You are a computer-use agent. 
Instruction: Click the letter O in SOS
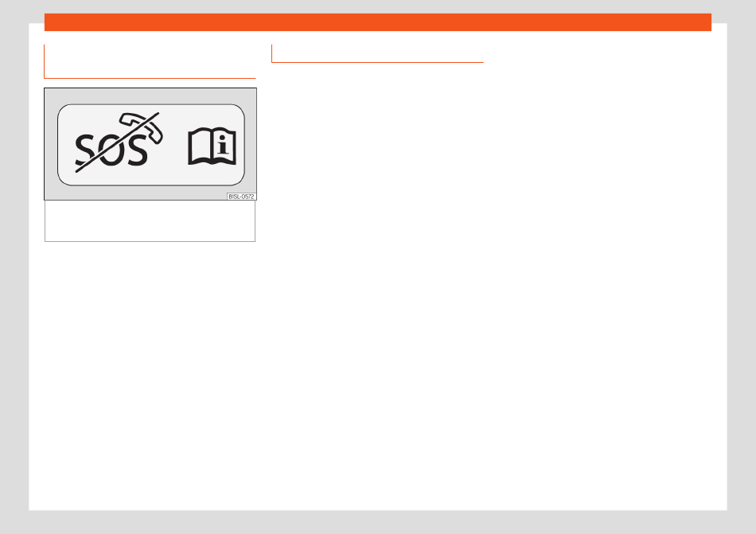[x=112, y=150]
